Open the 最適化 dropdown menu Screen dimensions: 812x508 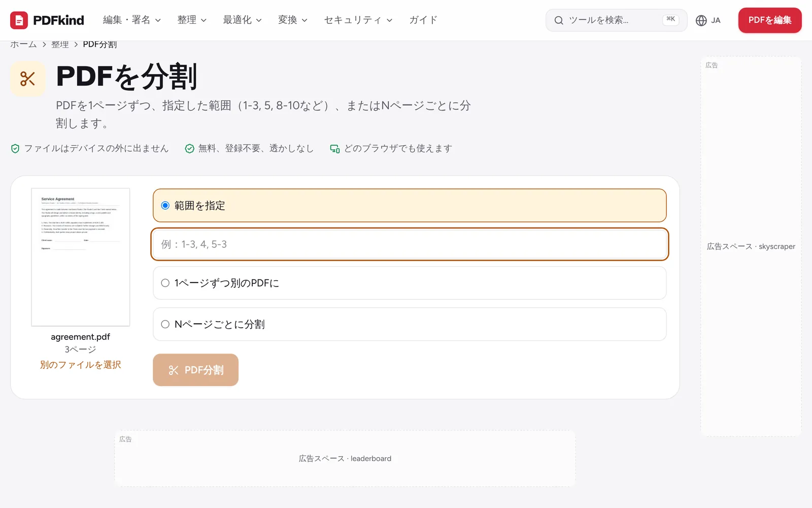[242, 20]
